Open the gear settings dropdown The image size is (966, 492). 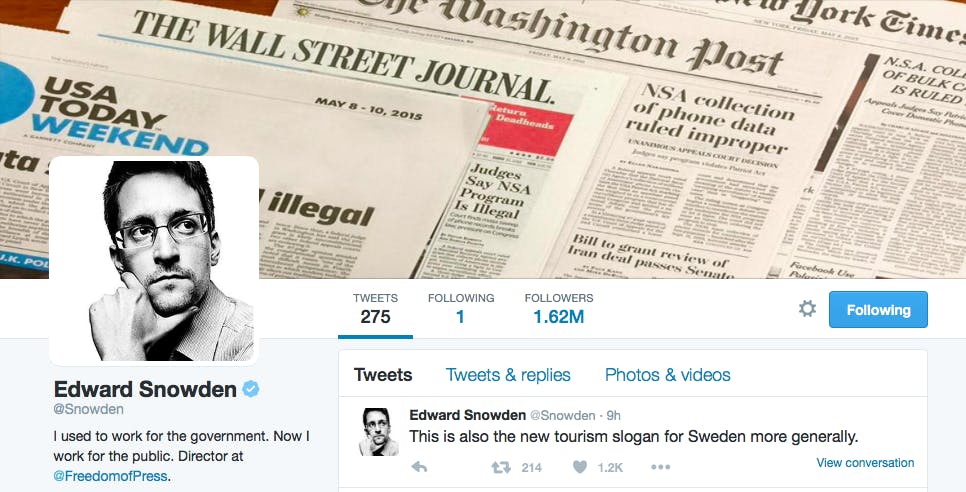[807, 309]
